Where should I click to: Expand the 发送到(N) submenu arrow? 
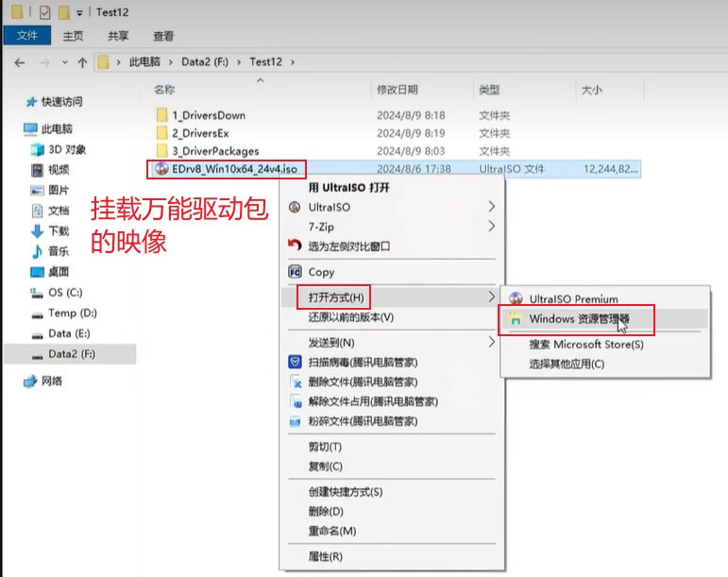(x=491, y=342)
